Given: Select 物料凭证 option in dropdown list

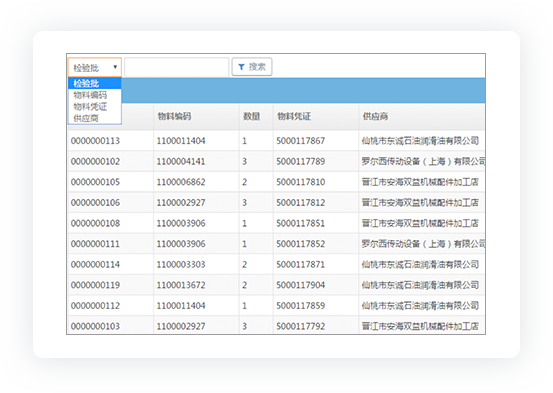Looking at the screenshot, I should [x=95, y=107].
